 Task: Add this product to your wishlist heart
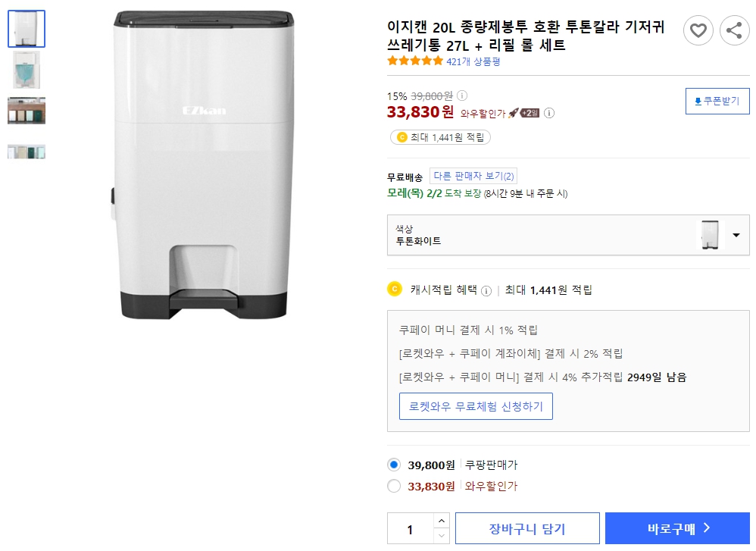coord(698,30)
